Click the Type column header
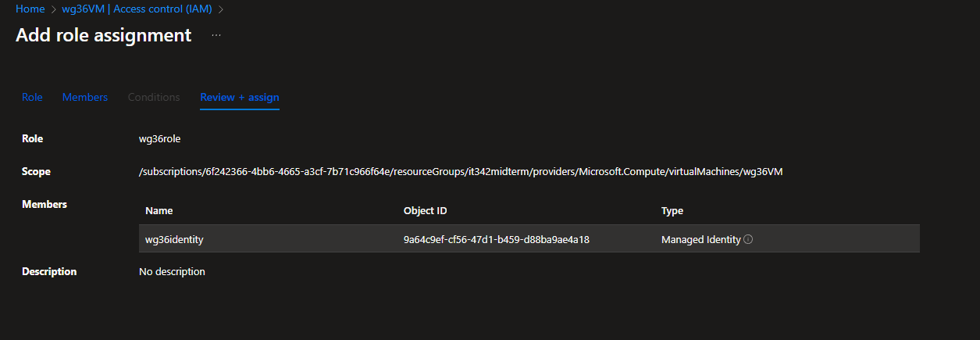The image size is (980, 340). click(x=672, y=211)
